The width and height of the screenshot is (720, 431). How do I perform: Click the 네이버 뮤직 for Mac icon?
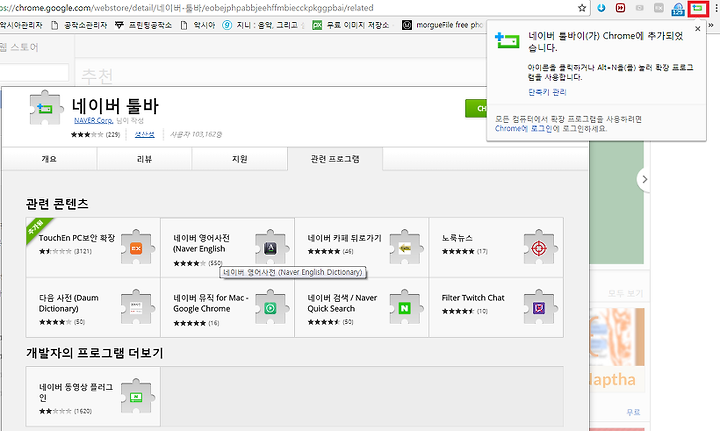[x=270, y=307]
